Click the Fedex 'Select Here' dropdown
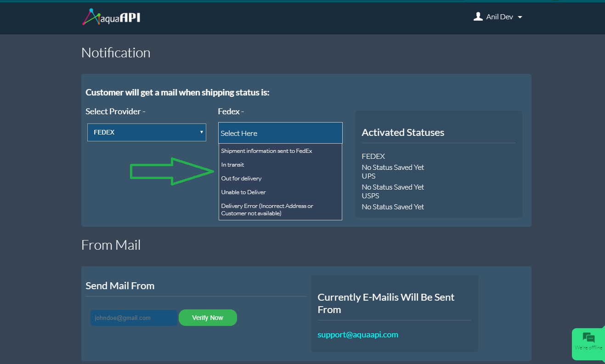The height and width of the screenshot is (364, 605). [x=280, y=133]
